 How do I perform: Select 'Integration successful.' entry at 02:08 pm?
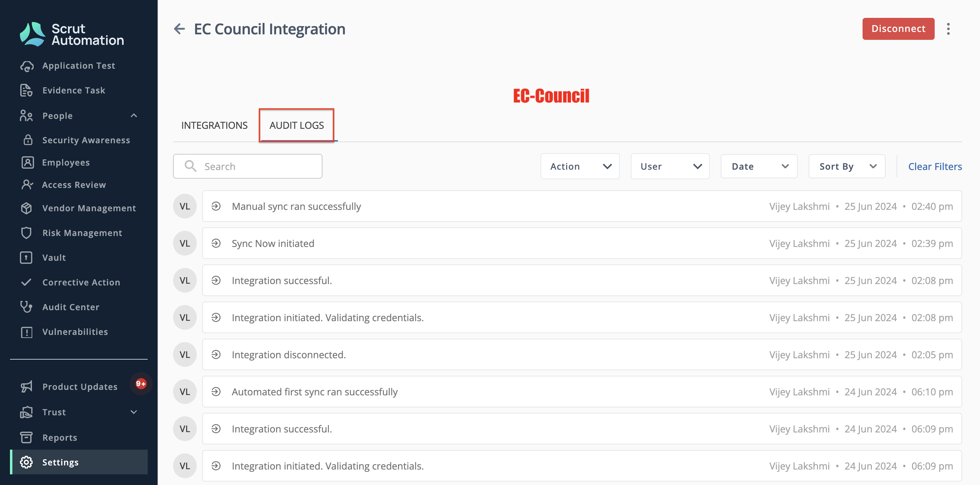click(x=582, y=280)
